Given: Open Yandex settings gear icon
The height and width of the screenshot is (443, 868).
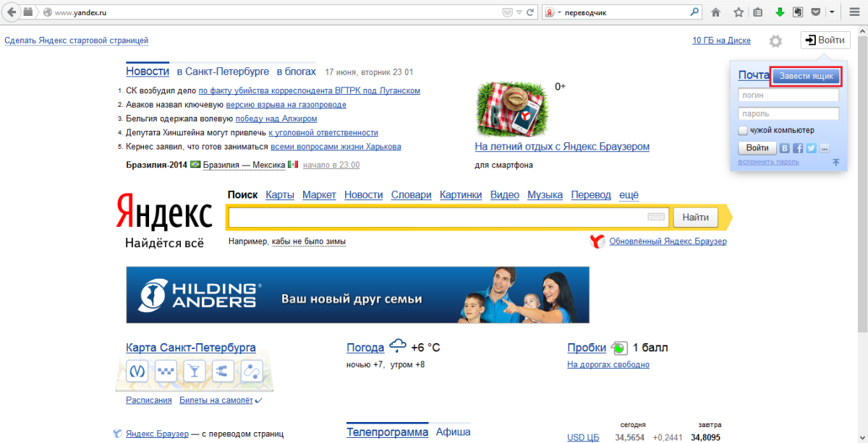Looking at the screenshot, I should click(x=775, y=41).
